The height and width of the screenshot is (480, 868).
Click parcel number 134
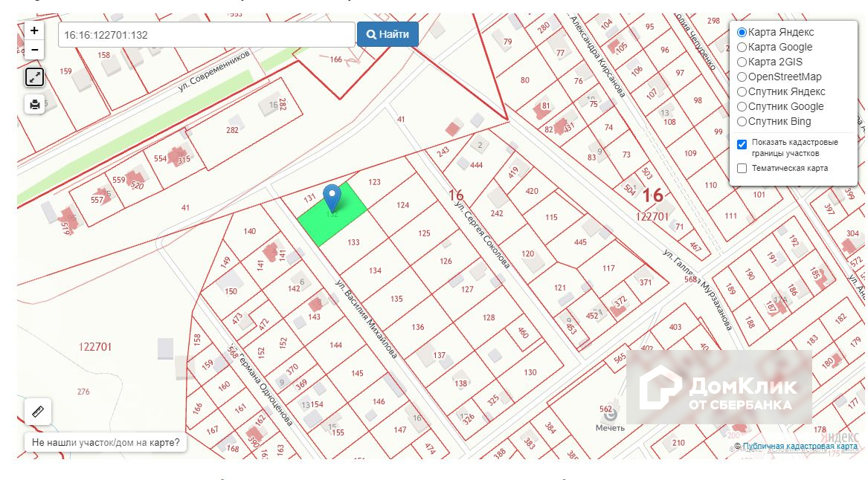376,271
